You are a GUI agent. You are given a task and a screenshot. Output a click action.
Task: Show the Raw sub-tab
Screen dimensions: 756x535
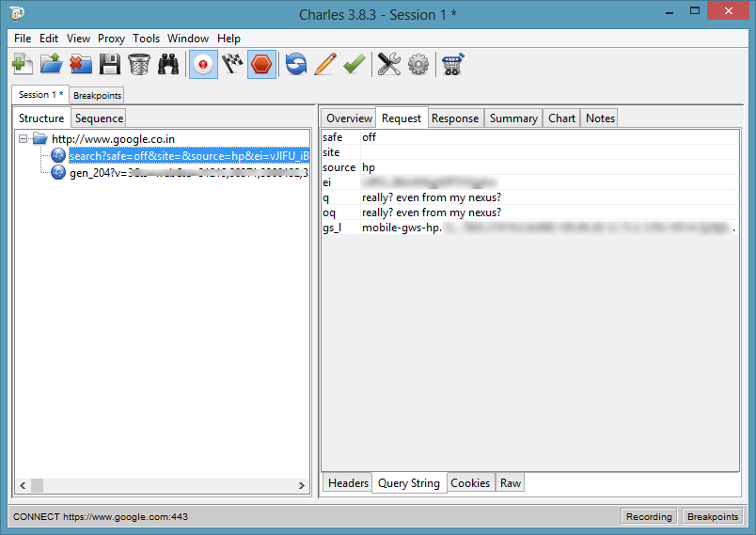pyautogui.click(x=511, y=483)
